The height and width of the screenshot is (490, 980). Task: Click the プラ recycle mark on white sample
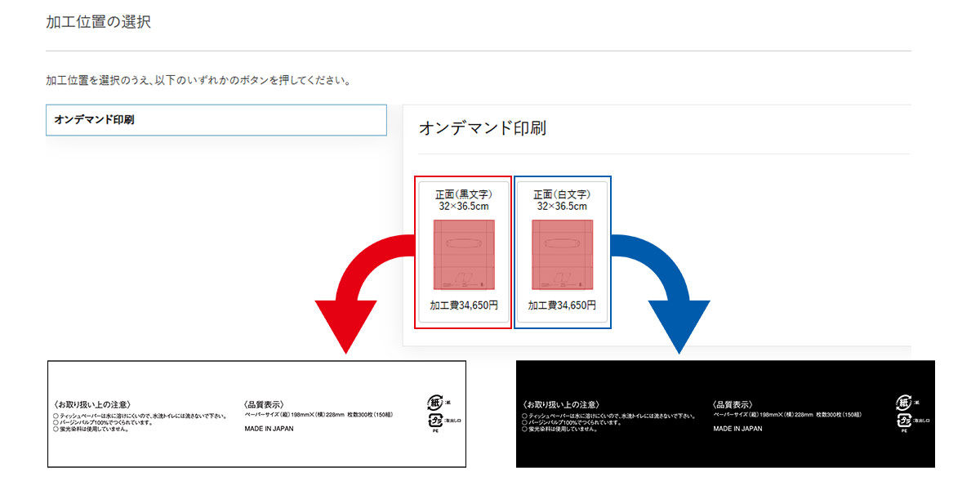435,420
